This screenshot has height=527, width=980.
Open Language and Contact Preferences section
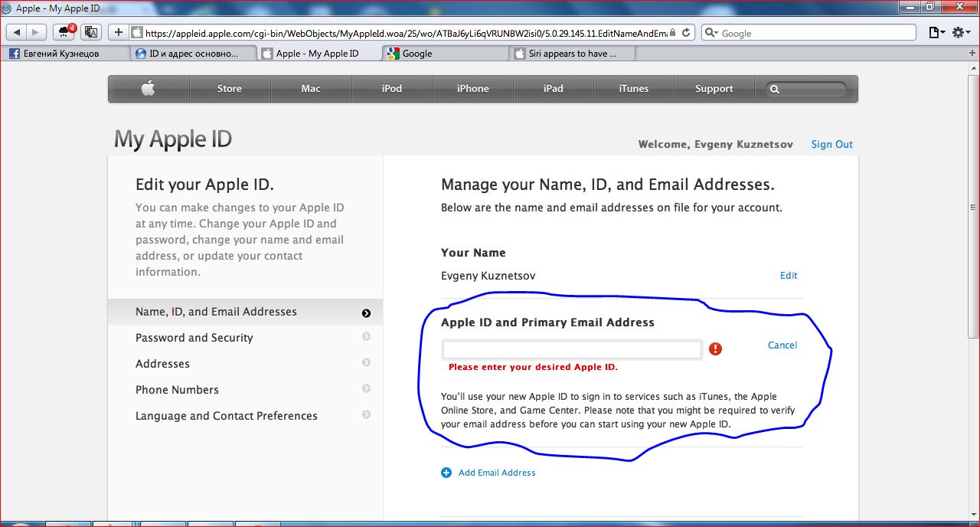tap(245, 416)
